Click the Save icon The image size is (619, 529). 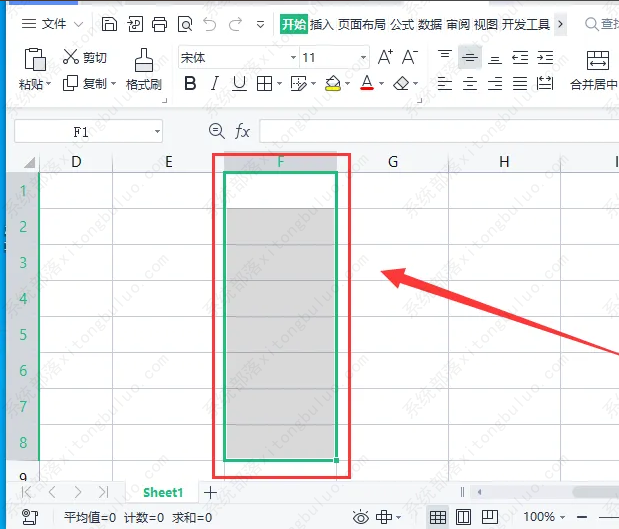click(109, 24)
